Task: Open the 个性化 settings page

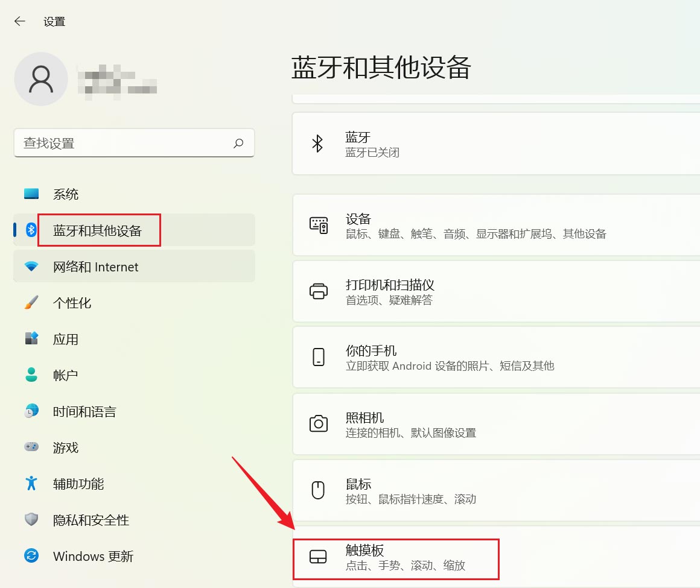Action: pos(30,303)
